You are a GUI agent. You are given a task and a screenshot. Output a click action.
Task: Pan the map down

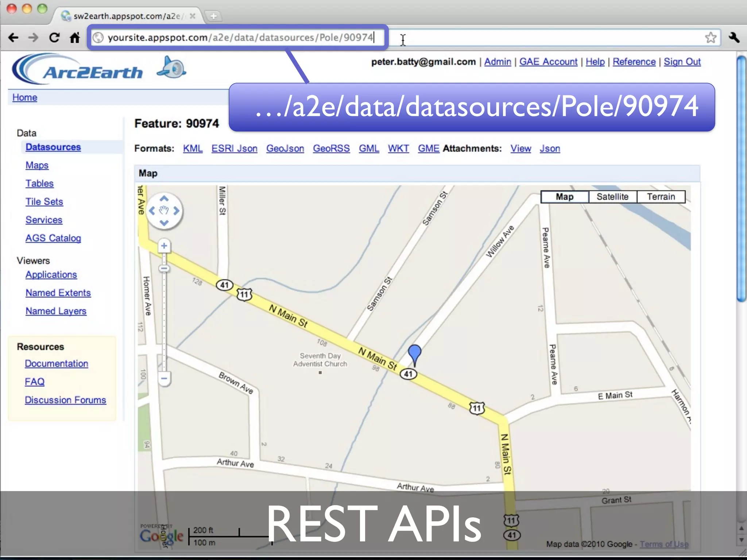point(164,223)
